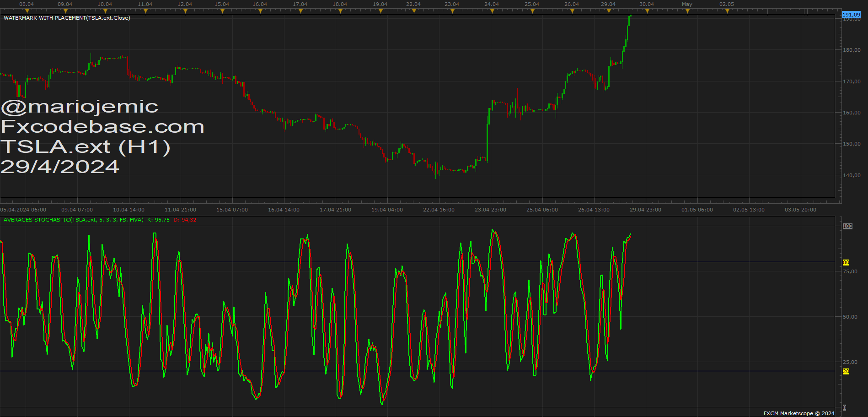The image size is (868, 417).
Task: Click the 05.04.2024 06:00 time axis label
Action: click(x=23, y=210)
